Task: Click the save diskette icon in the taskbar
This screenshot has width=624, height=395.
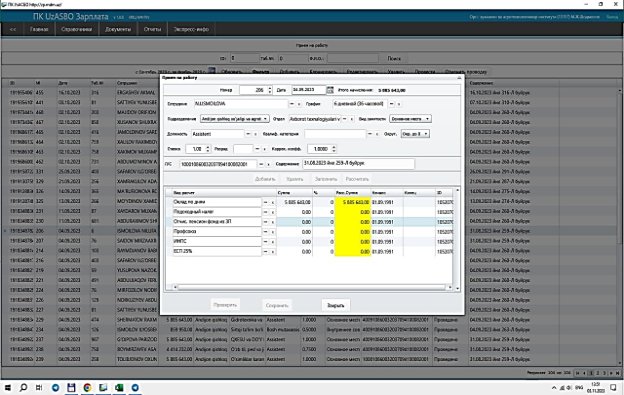Action: [x=71, y=387]
